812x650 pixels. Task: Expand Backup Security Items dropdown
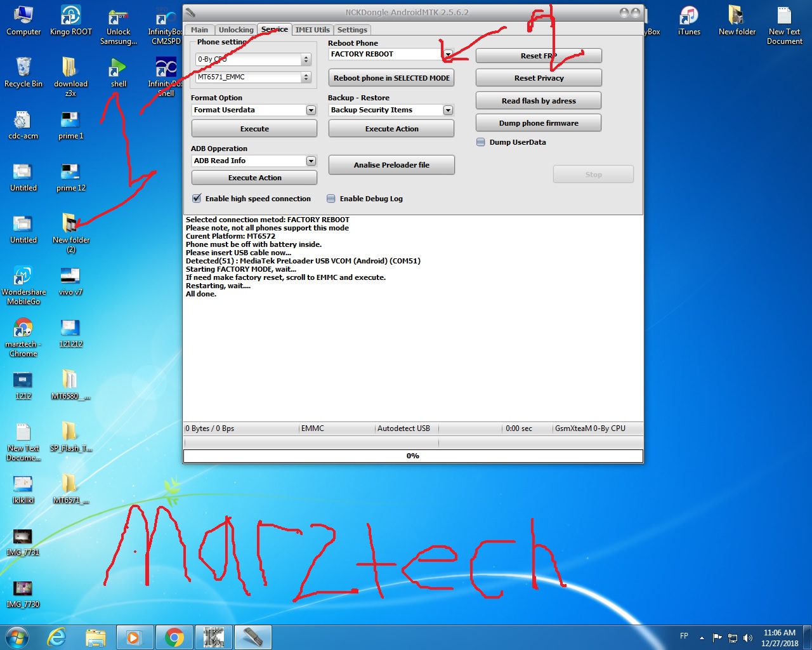(448, 110)
